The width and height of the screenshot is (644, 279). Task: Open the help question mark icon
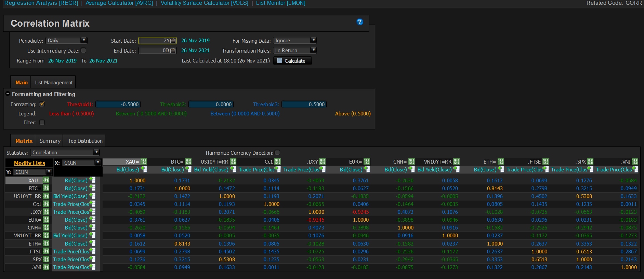pyautogui.click(x=359, y=22)
